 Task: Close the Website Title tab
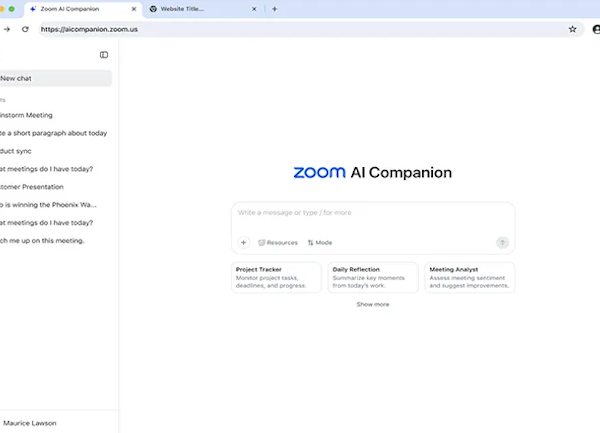click(x=254, y=9)
